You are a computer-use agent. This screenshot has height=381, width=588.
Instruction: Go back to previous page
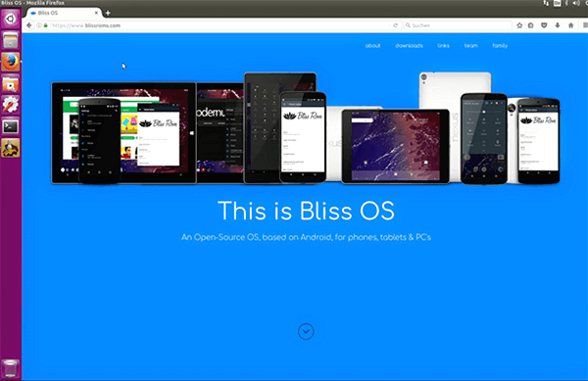point(29,25)
